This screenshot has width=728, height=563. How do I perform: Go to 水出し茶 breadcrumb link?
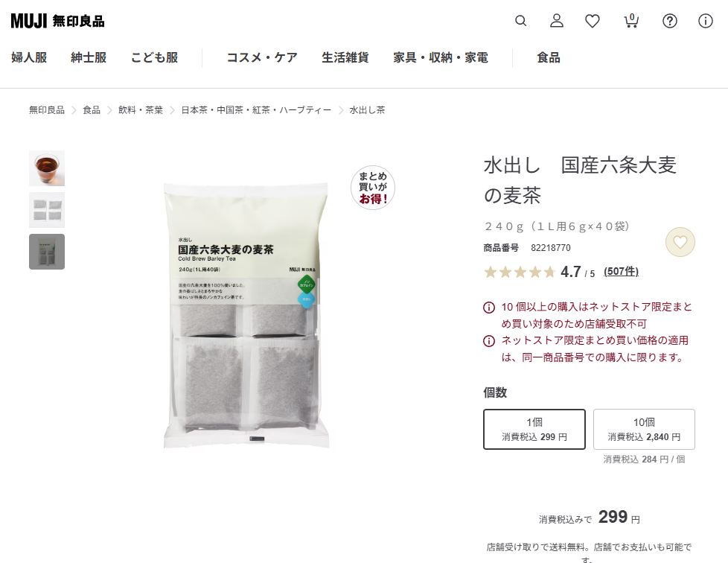[x=367, y=110]
